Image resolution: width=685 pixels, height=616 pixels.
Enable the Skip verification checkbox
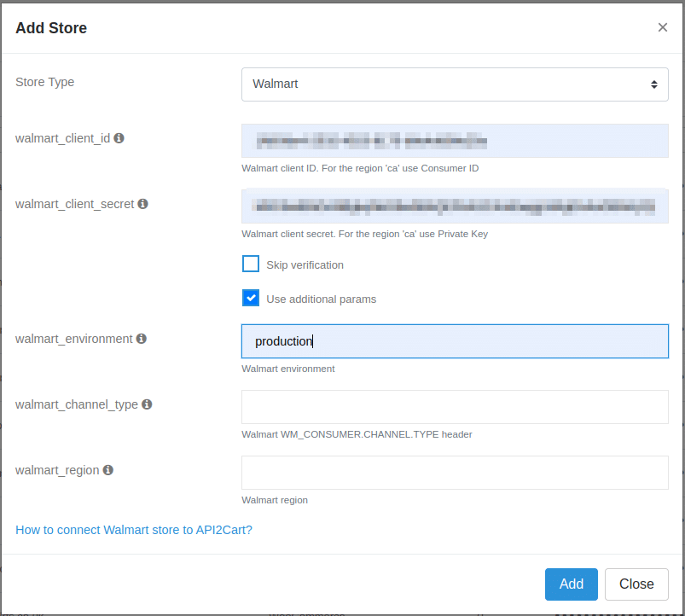(251, 264)
